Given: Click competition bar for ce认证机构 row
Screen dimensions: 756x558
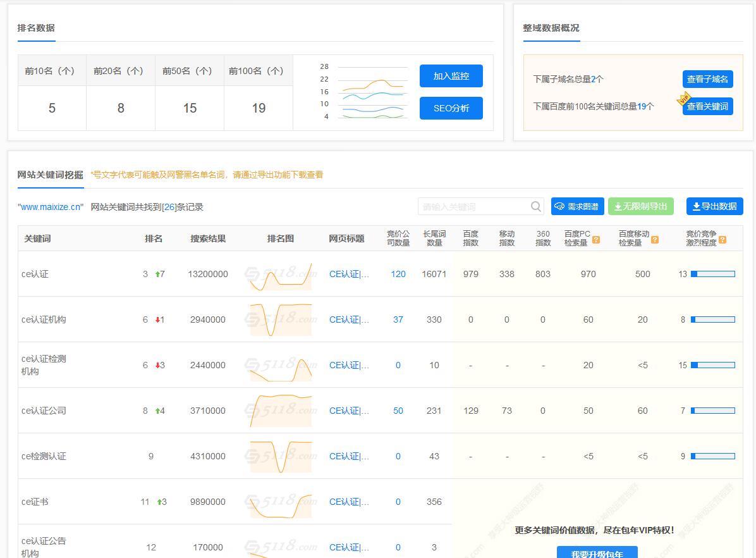Looking at the screenshot, I should tap(713, 319).
